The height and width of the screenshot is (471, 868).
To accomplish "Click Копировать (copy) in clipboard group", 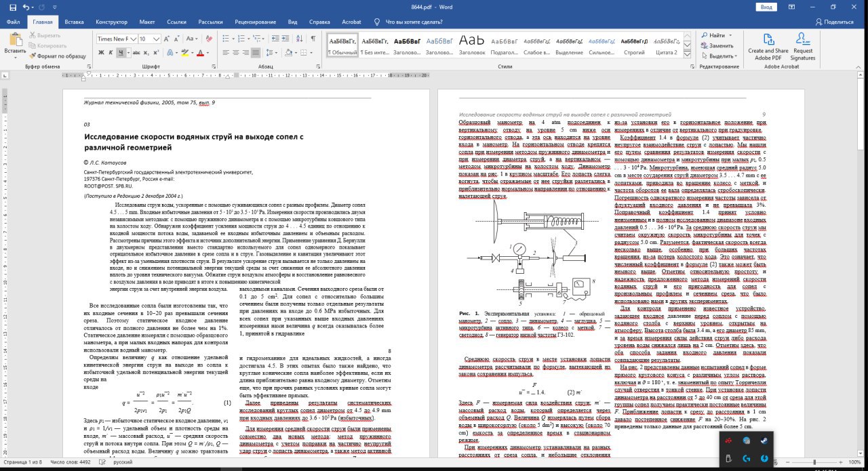I will coord(47,45).
